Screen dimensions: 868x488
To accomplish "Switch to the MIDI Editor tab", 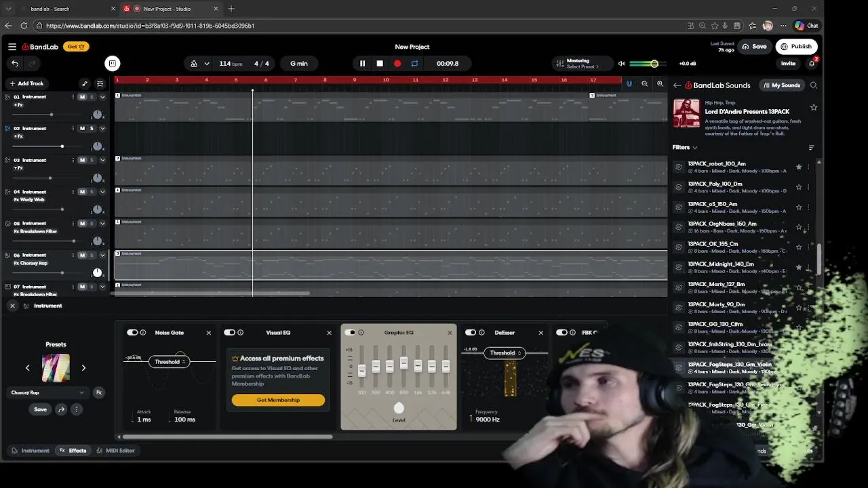I will click(x=115, y=451).
